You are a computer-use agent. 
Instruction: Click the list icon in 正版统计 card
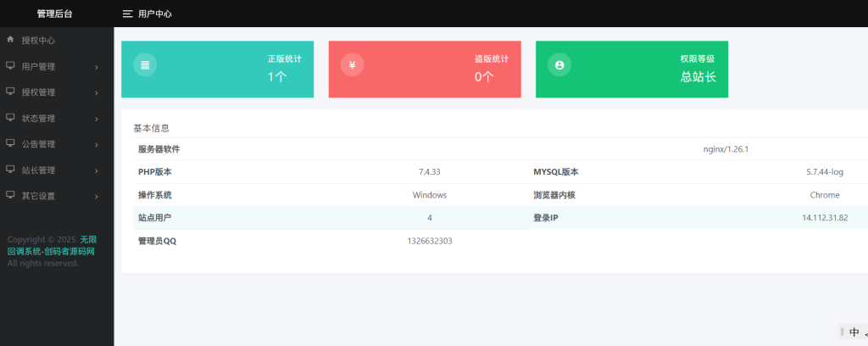click(x=145, y=65)
